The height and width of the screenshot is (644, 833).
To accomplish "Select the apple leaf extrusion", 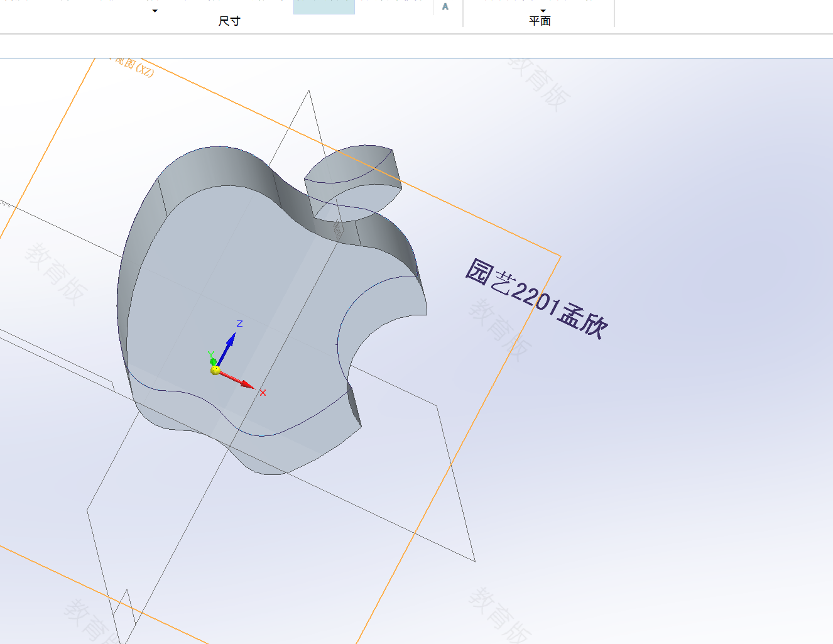I will (353, 182).
